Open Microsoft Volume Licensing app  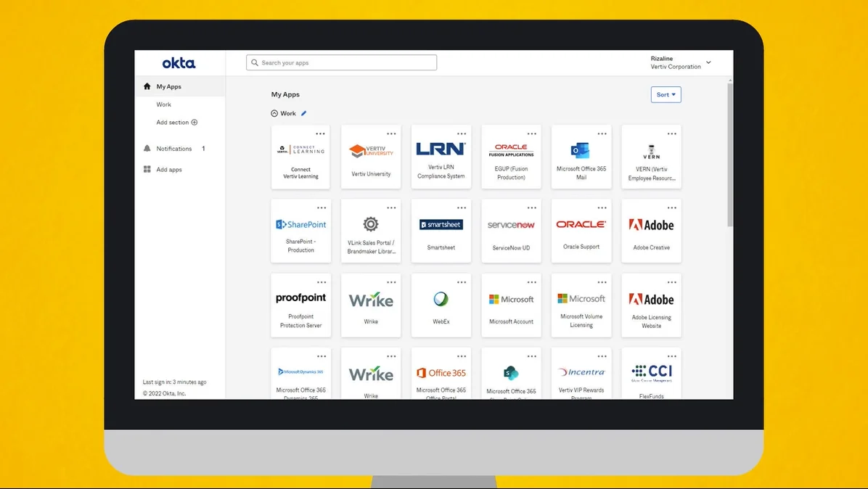(x=581, y=305)
